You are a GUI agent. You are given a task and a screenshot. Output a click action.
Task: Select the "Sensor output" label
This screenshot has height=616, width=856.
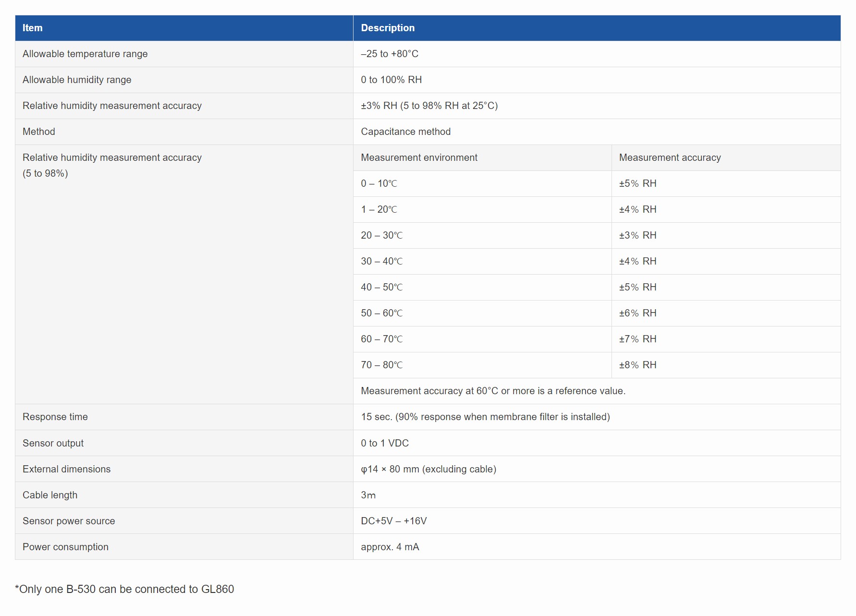click(x=53, y=443)
